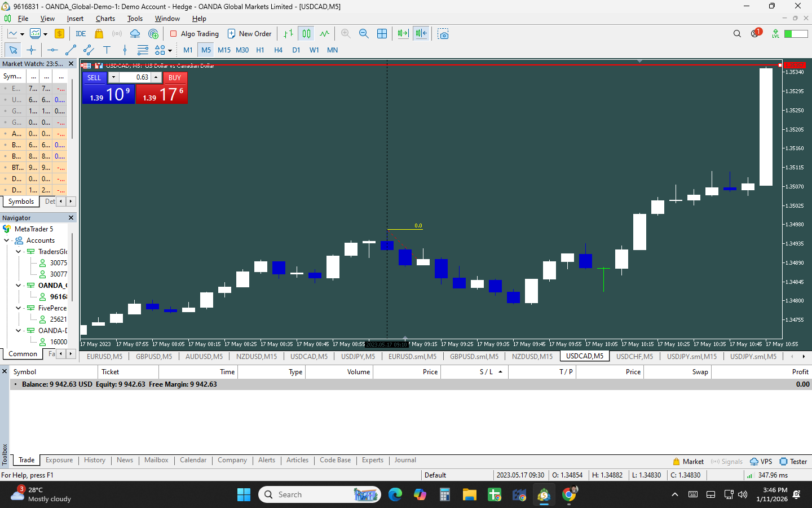Open the copy trading signals icon in toolbar
This screenshot has width=812, height=508.
(153, 34)
